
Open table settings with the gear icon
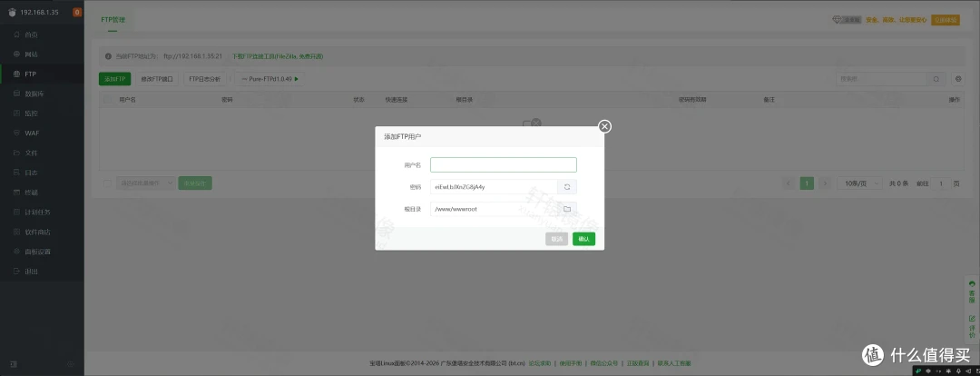tap(959, 79)
